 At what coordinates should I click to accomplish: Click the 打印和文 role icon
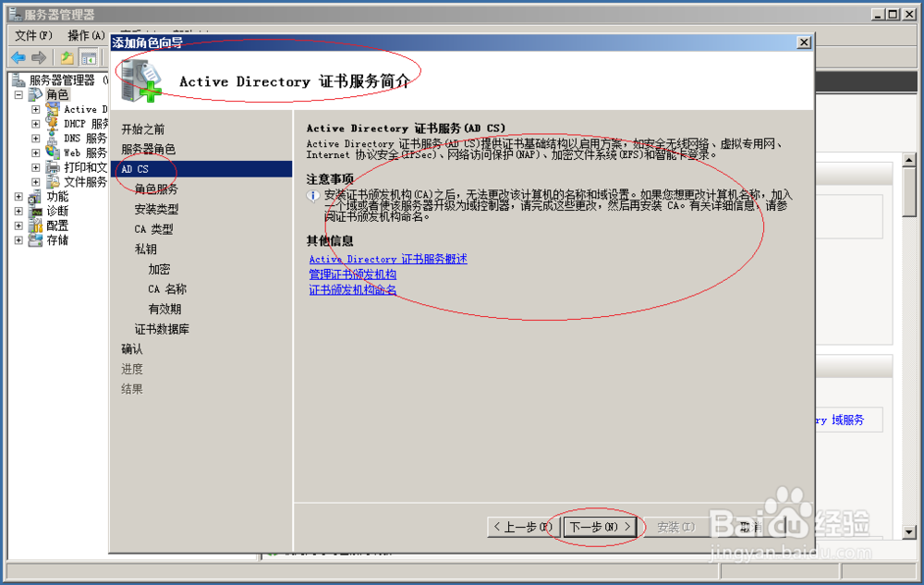pyautogui.click(x=53, y=167)
